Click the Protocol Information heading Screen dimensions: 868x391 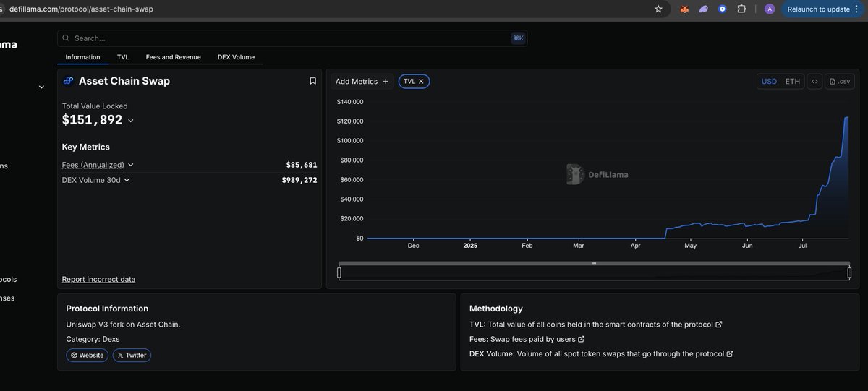point(107,309)
